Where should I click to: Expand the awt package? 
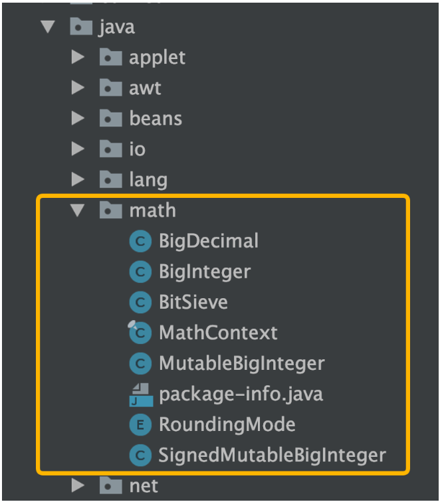click(78, 88)
